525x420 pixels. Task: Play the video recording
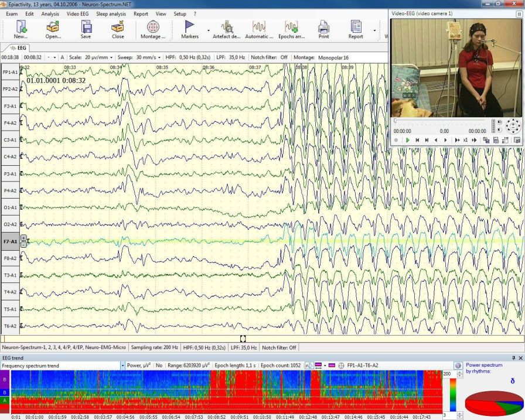pyautogui.click(x=407, y=140)
